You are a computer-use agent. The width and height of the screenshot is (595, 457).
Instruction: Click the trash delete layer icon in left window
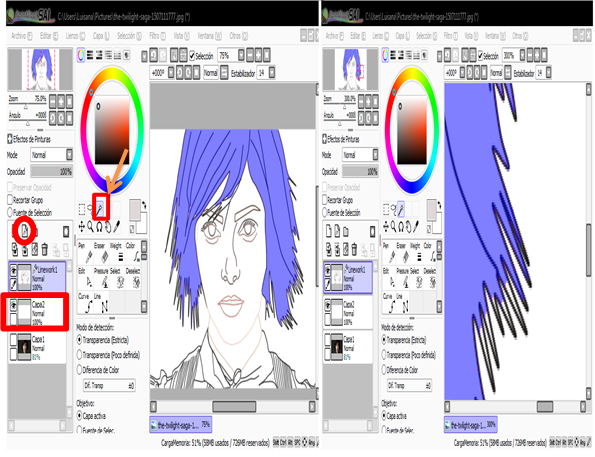pos(44,249)
